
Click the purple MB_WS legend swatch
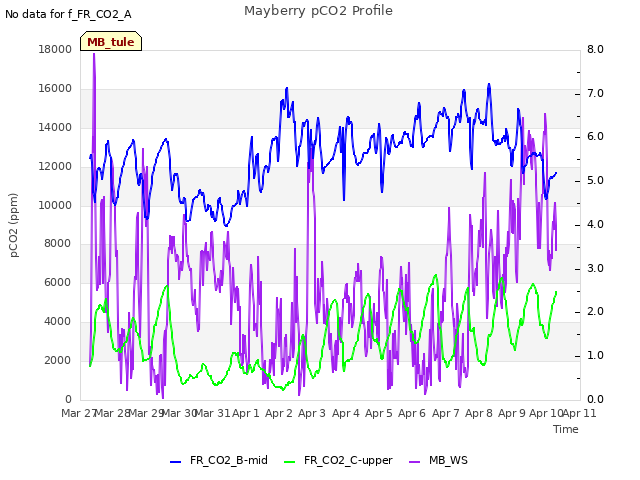pyautogui.click(x=414, y=462)
